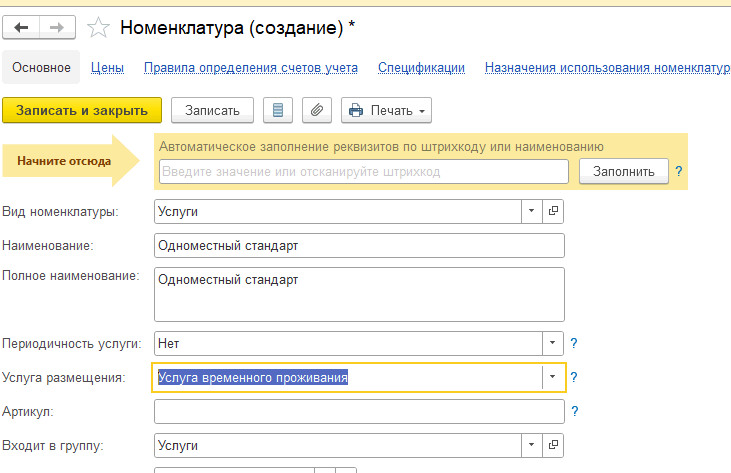
Task: Show help for Услуга размещения
Action: tap(574, 377)
